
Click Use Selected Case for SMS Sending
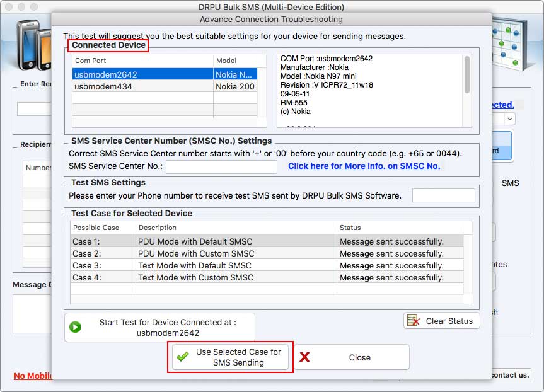click(230, 357)
